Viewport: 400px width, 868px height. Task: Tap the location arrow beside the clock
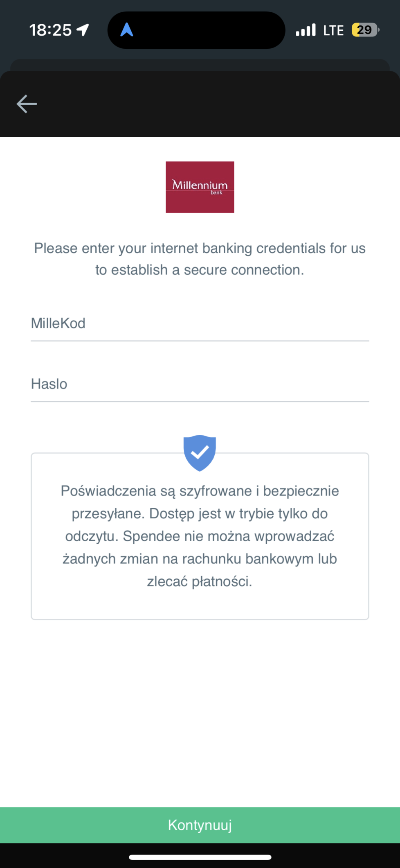83,30
